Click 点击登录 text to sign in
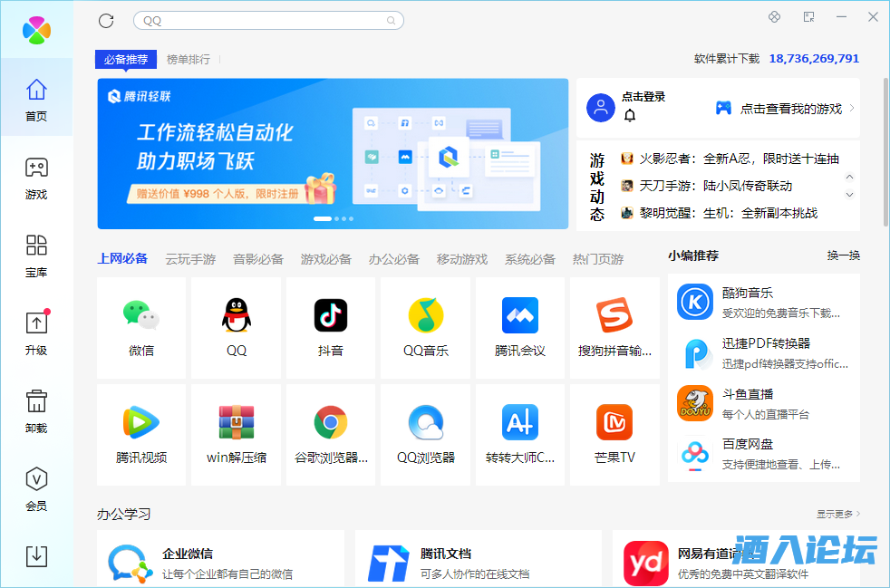This screenshot has height=588, width=890. pyautogui.click(x=643, y=96)
